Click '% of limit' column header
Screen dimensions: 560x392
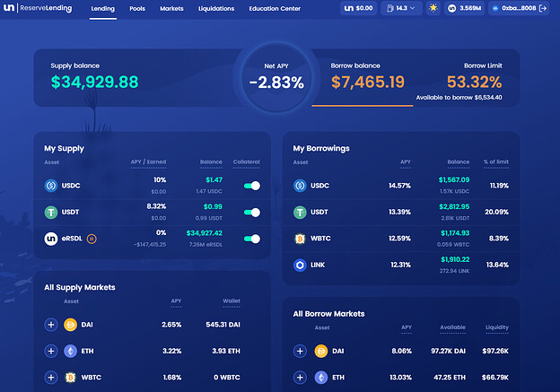(496, 162)
